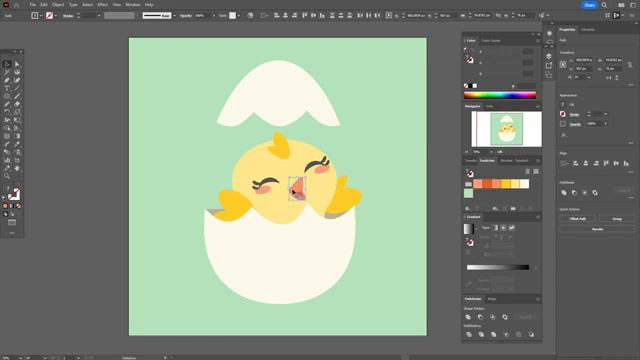Viewport: 640px width, 360px height.
Task: Toggle Radial gradient type
Action: pyautogui.click(x=503, y=228)
